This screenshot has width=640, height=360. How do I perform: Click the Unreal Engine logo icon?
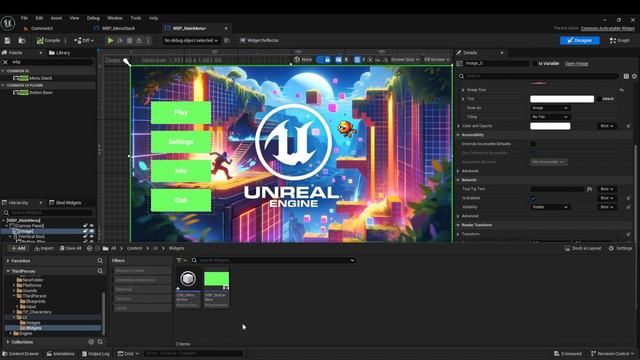point(8,23)
